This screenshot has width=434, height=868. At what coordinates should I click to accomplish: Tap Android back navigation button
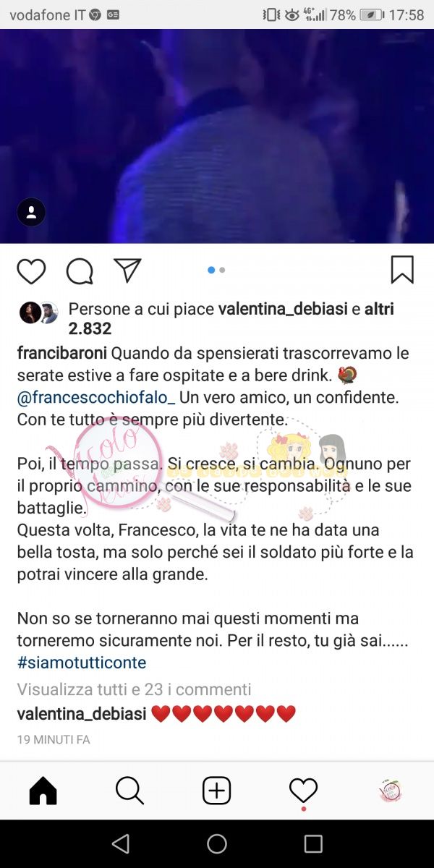(x=121, y=843)
